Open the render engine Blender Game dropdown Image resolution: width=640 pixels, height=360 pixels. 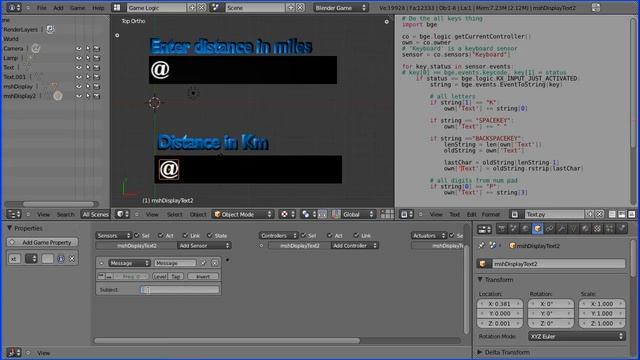(340, 7)
